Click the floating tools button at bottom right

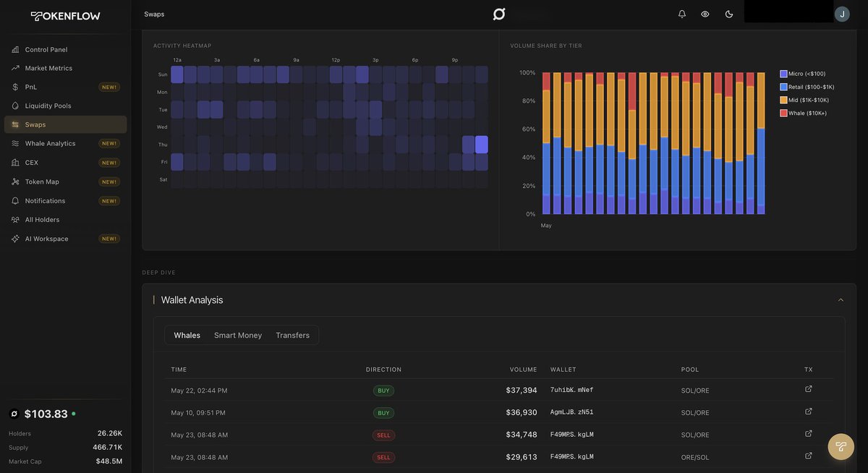pyautogui.click(x=841, y=447)
